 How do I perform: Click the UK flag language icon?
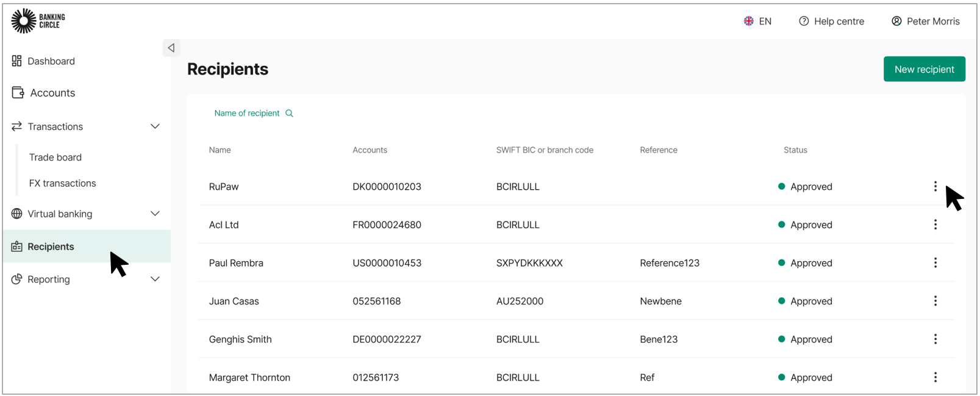[749, 21]
